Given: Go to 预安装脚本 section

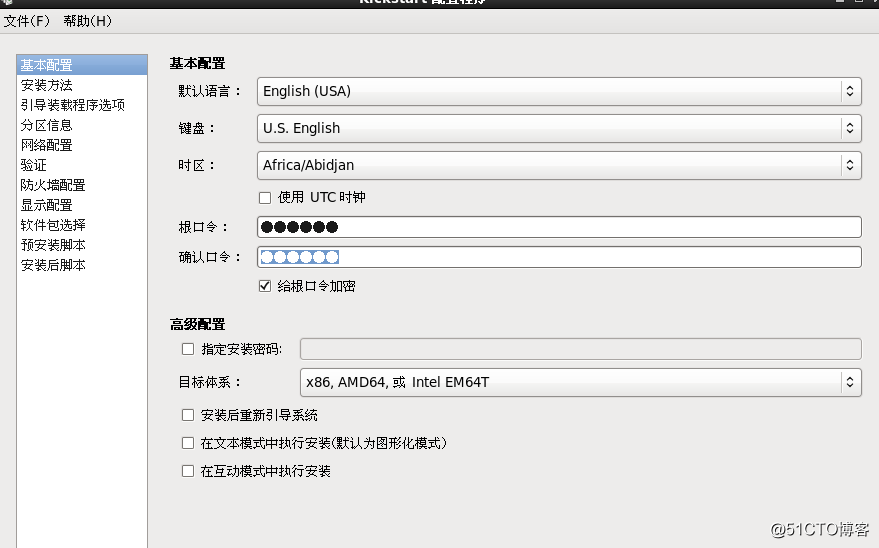Looking at the screenshot, I should pyautogui.click(x=82, y=245).
